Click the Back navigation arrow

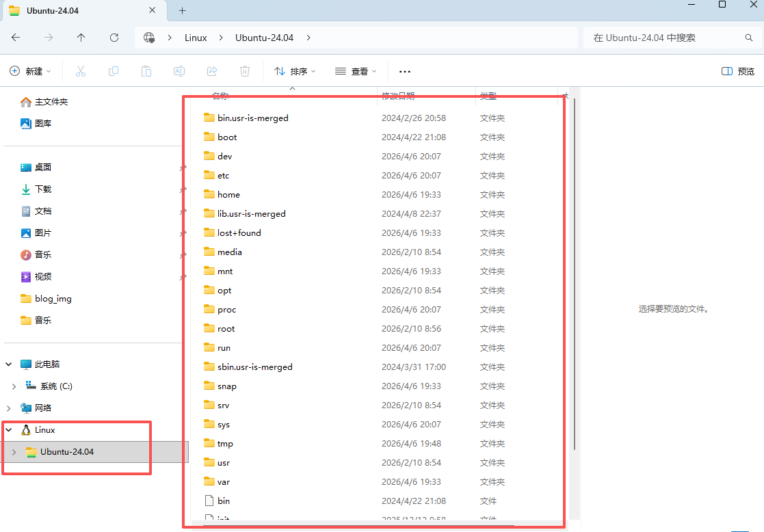click(x=16, y=38)
